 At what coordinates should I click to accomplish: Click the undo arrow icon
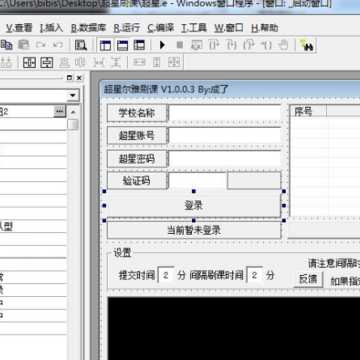(58, 45)
